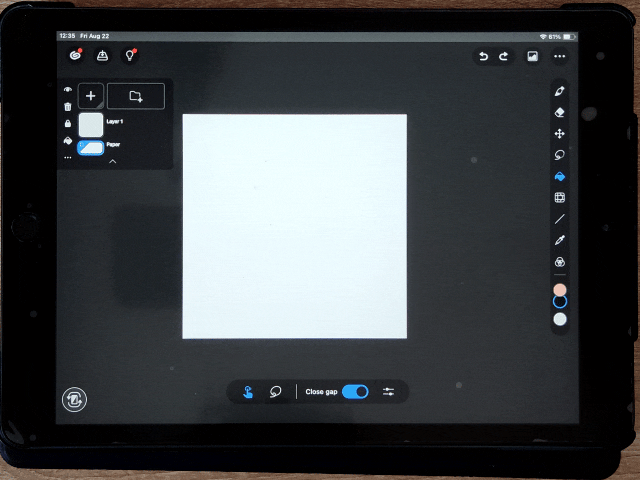Select the Paint Bucket fill tool
640x480 pixels.
(560, 176)
